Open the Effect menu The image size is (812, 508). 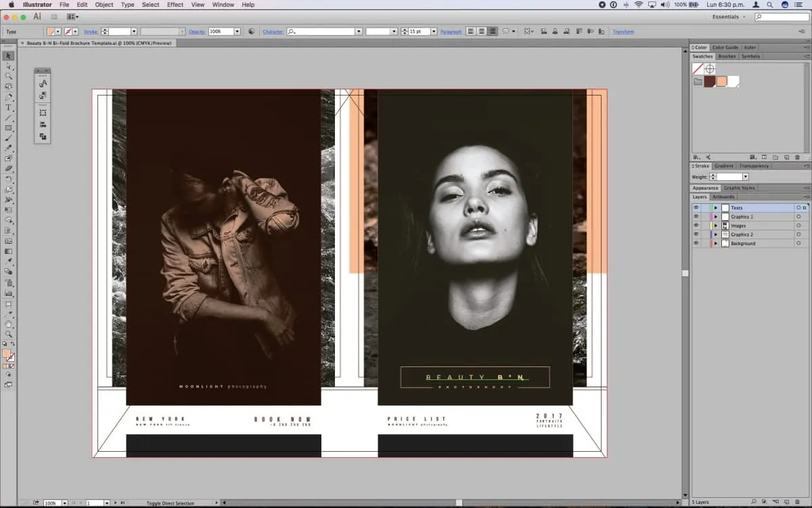point(175,5)
